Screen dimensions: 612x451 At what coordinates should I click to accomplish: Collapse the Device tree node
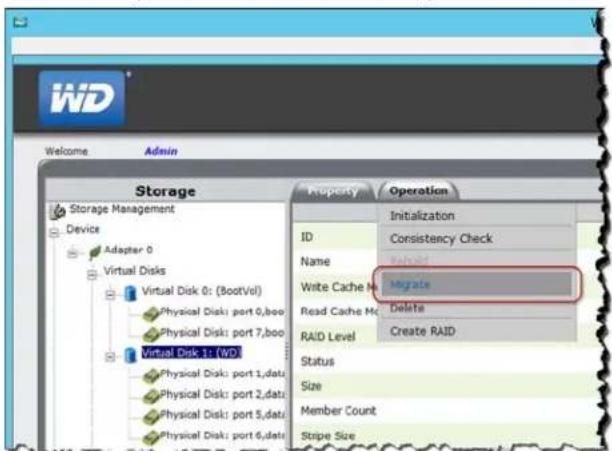[54, 233]
